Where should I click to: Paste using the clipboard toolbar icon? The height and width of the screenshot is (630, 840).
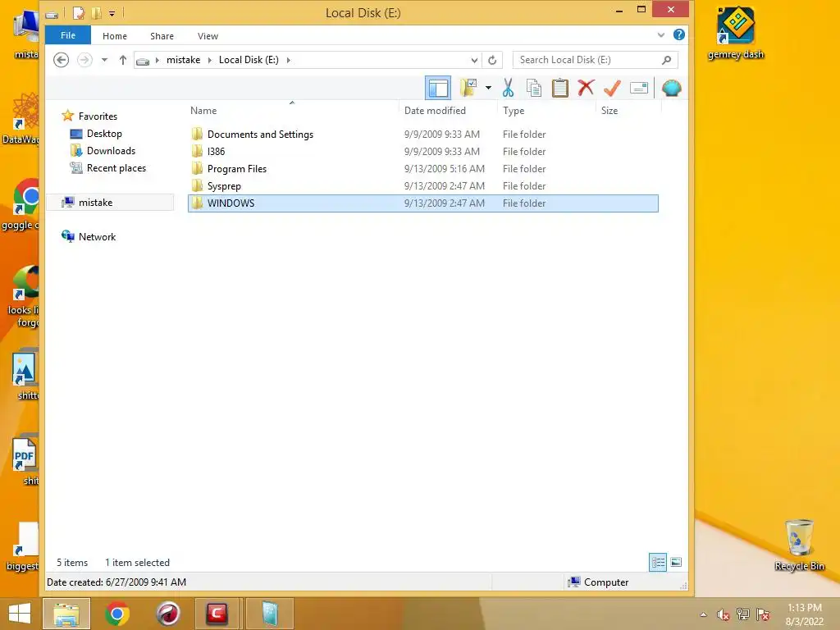[559, 88]
